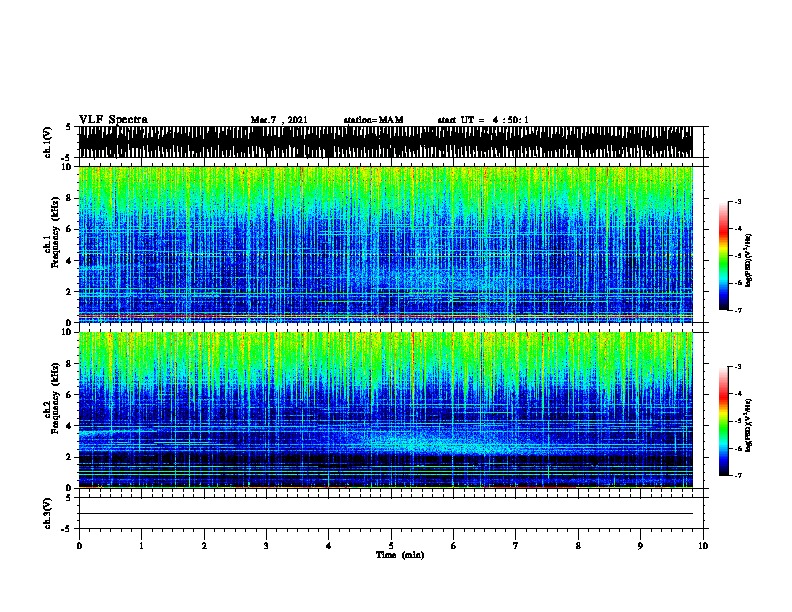The width and height of the screenshot is (792, 612).
Task: Click the "-7" label on ch.2 color bar
Action: (737, 476)
